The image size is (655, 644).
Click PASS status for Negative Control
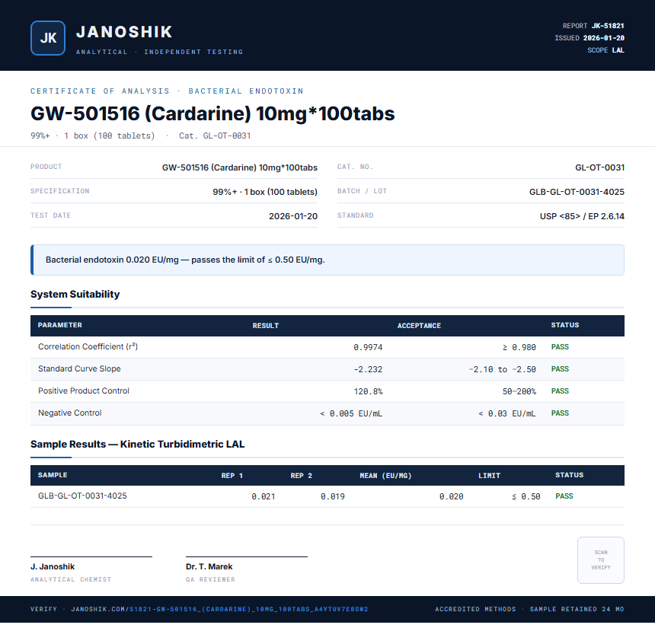pos(560,413)
